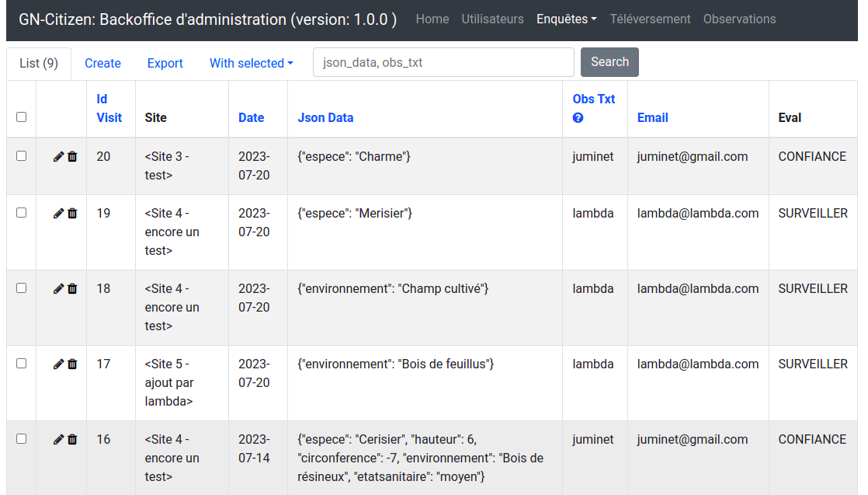Expand the Enquêtes dropdown menu
Viewport: 868px width, 495px height.
pyautogui.click(x=566, y=19)
